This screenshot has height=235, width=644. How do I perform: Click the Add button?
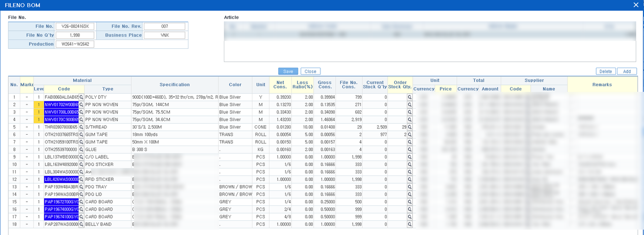pos(627,71)
